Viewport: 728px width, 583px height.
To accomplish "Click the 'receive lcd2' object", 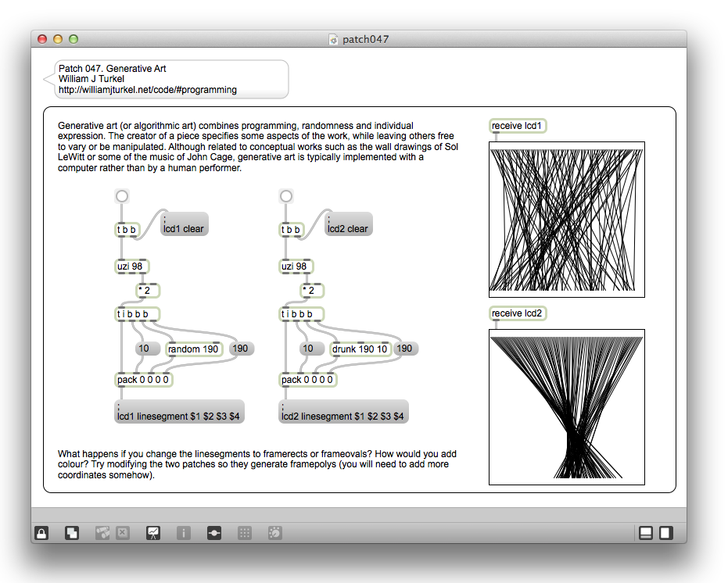I will 517,313.
